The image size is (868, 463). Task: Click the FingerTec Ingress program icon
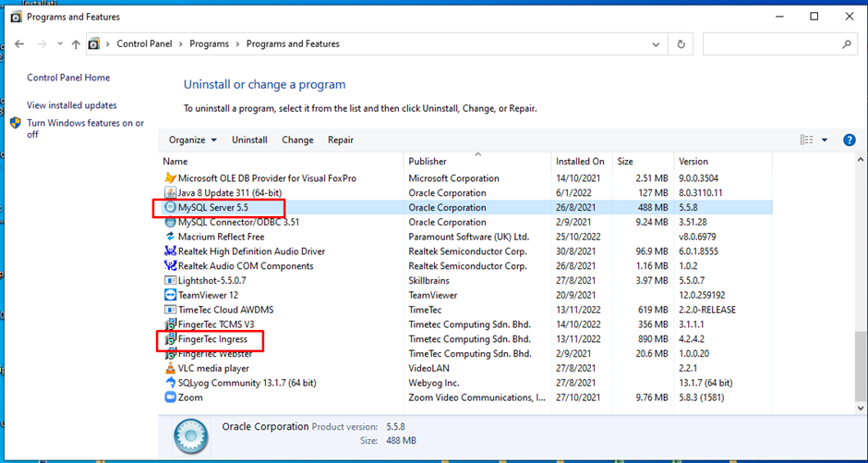click(170, 339)
